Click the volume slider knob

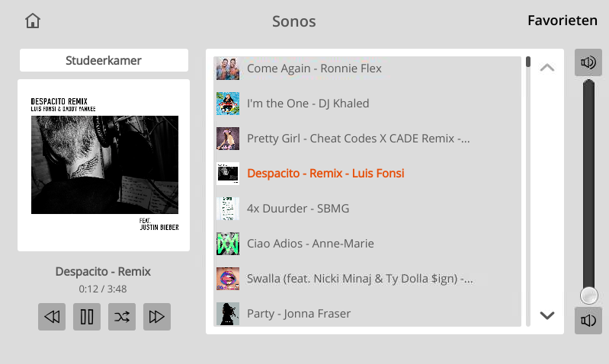pyautogui.click(x=589, y=295)
